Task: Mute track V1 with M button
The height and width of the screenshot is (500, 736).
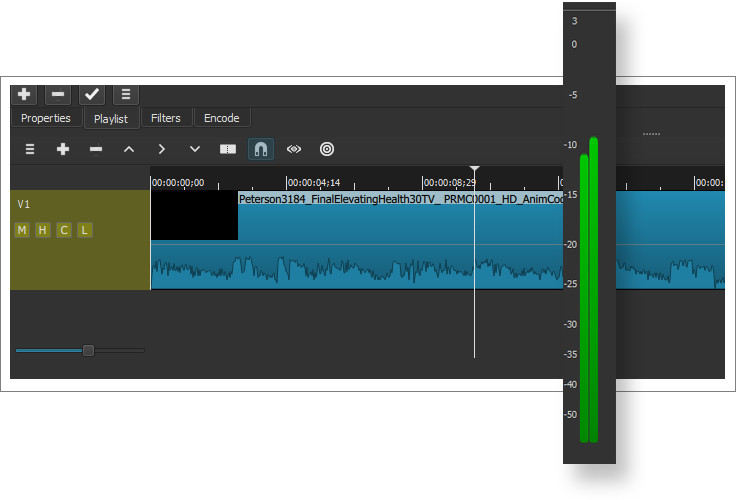Action: click(x=22, y=230)
